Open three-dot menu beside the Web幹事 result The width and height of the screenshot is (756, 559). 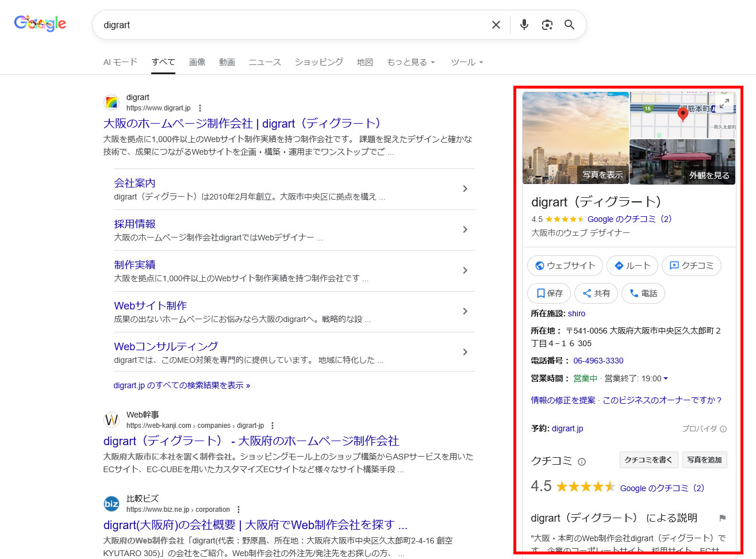pos(272,425)
